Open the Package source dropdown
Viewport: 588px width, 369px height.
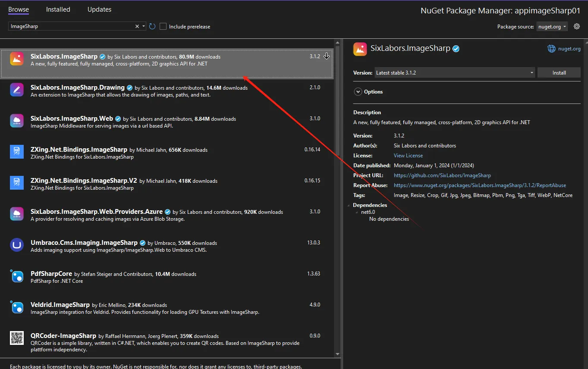(x=552, y=27)
